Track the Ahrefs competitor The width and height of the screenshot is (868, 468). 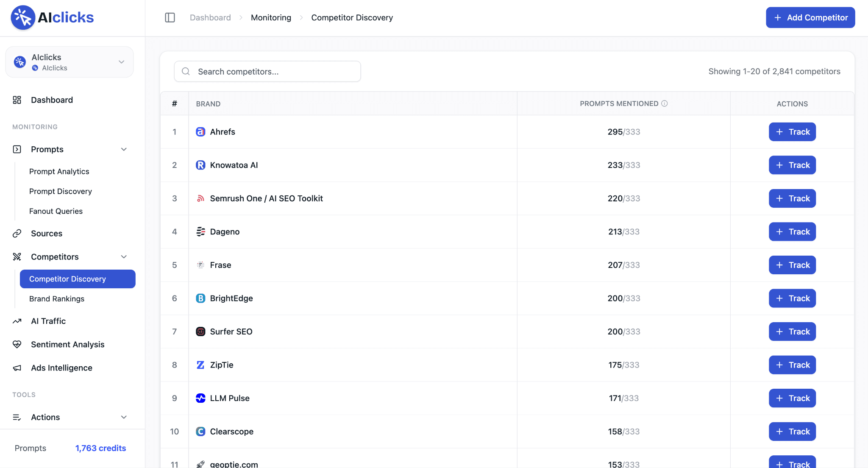792,132
